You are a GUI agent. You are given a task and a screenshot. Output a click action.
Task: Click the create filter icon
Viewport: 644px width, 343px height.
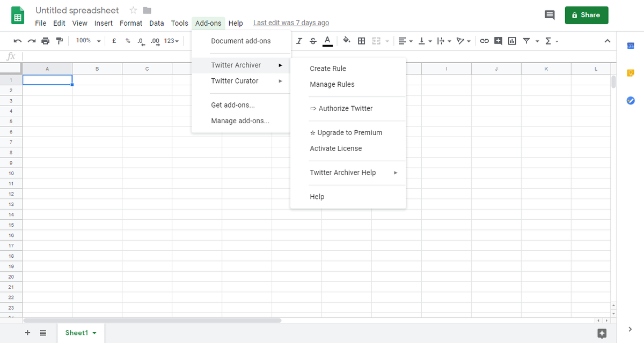tap(526, 41)
